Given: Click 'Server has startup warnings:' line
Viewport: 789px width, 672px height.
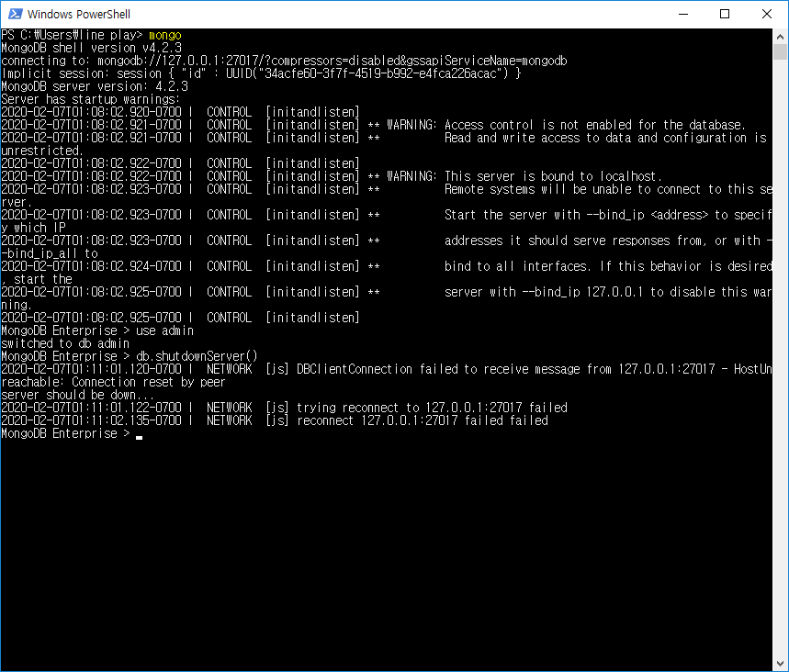Looking at the screenshot, I should click(91, 99).
